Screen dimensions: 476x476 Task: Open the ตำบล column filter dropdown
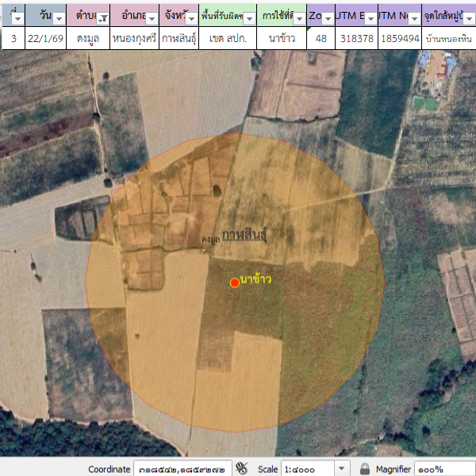[102, 17]
